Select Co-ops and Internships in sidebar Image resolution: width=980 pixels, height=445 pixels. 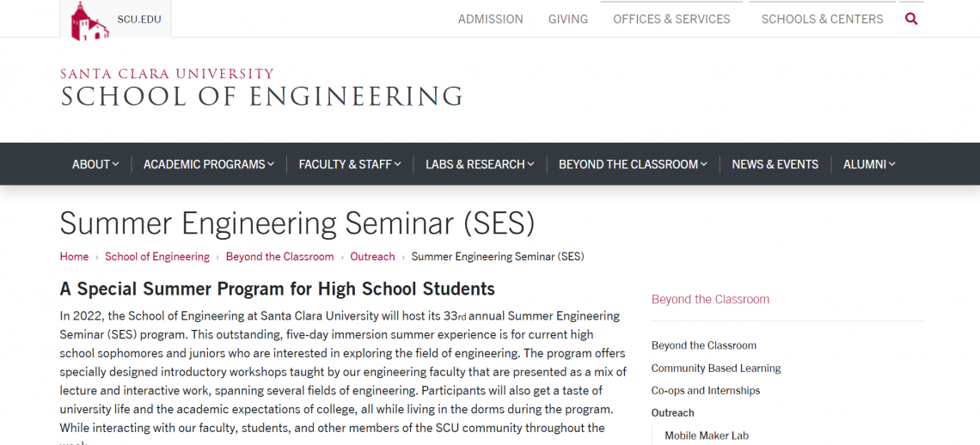click(706, 391)
